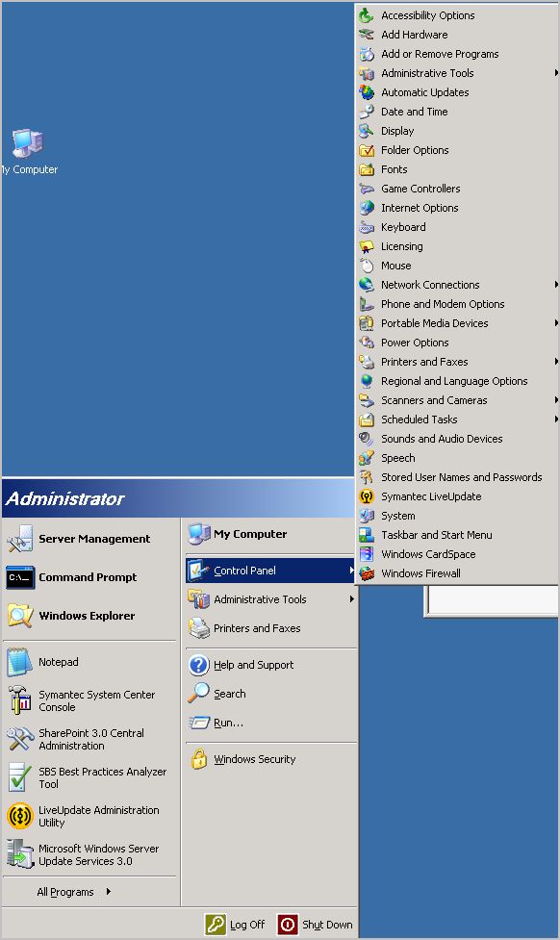
Task: Open SharePoint 3.0 Central Administration
Action: tap(89, 739)
